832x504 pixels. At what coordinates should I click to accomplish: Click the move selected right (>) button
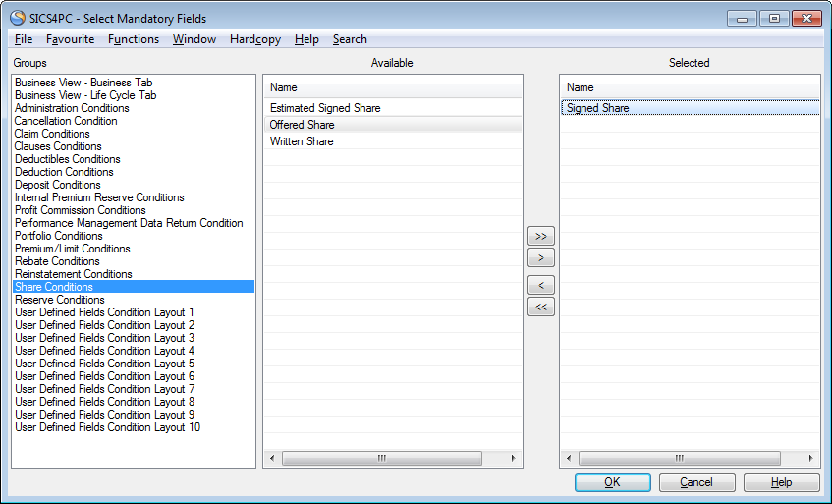click(541, 258)
